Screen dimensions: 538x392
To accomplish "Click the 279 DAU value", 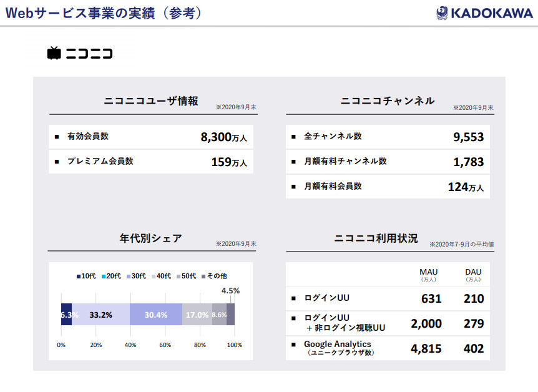I will (474, 324).
